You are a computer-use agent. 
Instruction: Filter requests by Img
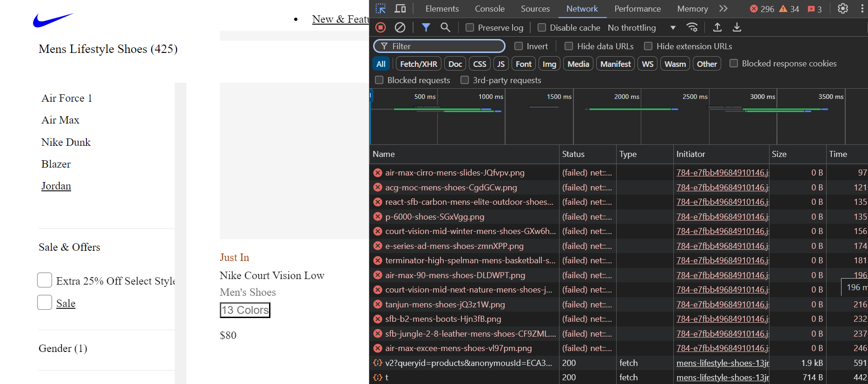coord(549,64)
